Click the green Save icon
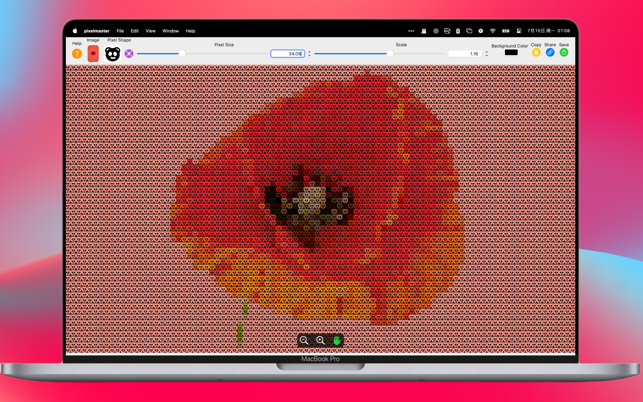This screenshot has height=402, width=643. click(x=564, y=53)
